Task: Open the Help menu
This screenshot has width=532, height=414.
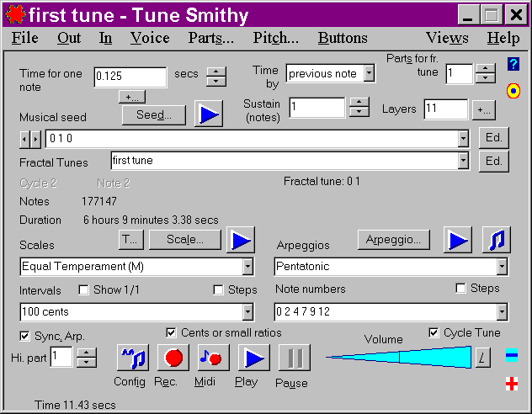Action: (x=503, y=38)
